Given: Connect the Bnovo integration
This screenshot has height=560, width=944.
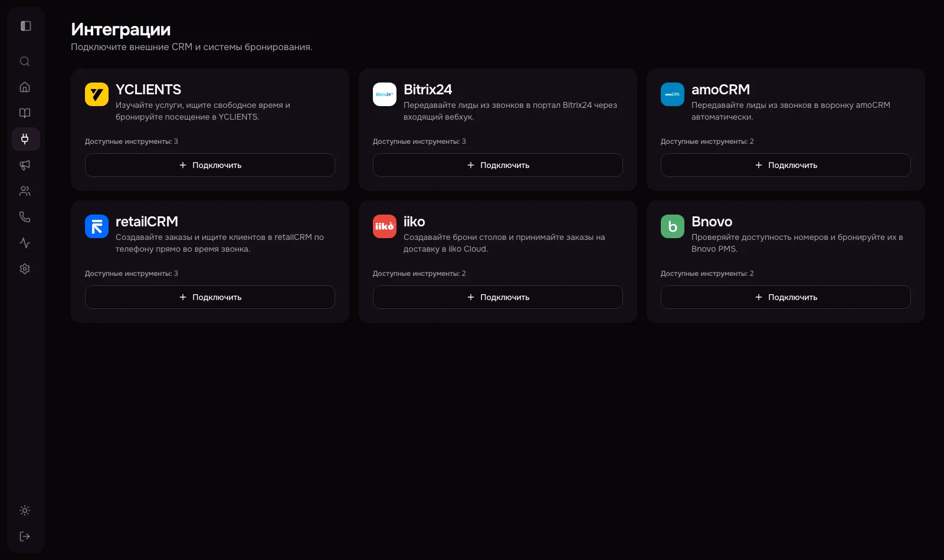Looking at the screenshot, I should (x=785, y=297).
